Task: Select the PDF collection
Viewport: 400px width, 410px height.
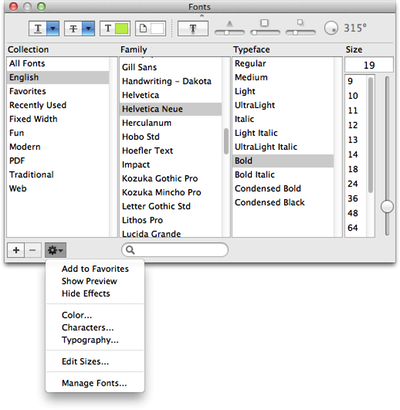Action: click(x=58, y=161)
